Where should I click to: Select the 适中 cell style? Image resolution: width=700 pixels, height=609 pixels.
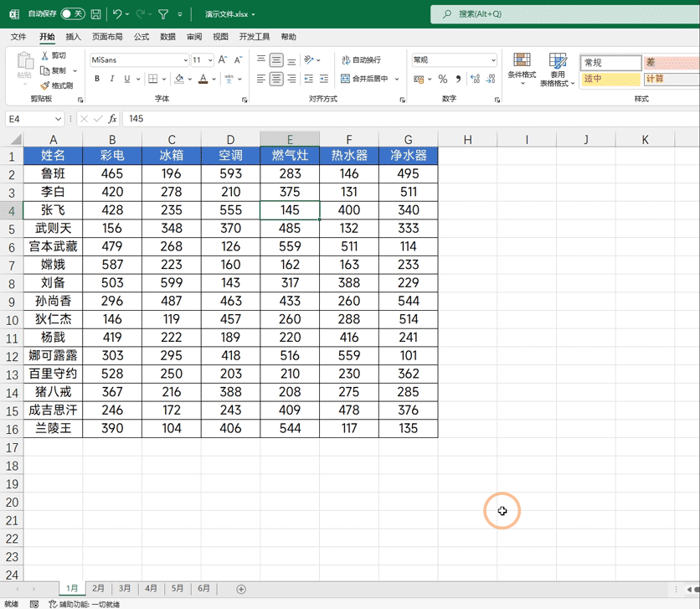(x=610, y=79)
